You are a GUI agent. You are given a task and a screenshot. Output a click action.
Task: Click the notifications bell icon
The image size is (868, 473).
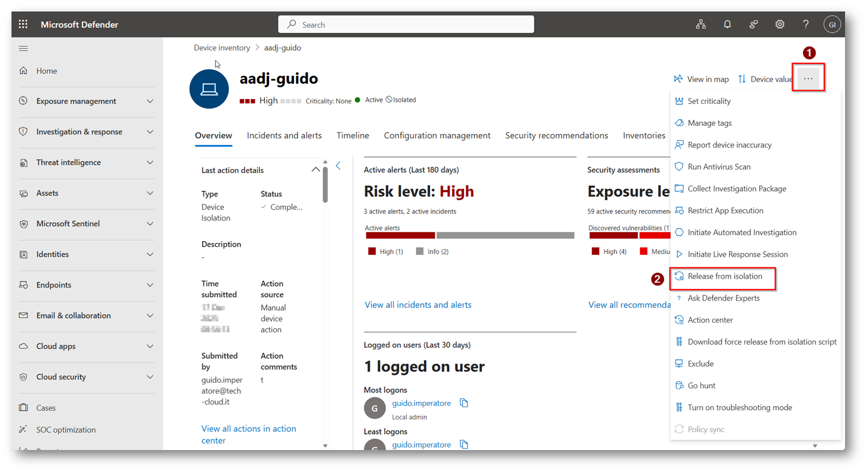pyautogui.click(x=727, y=24)
